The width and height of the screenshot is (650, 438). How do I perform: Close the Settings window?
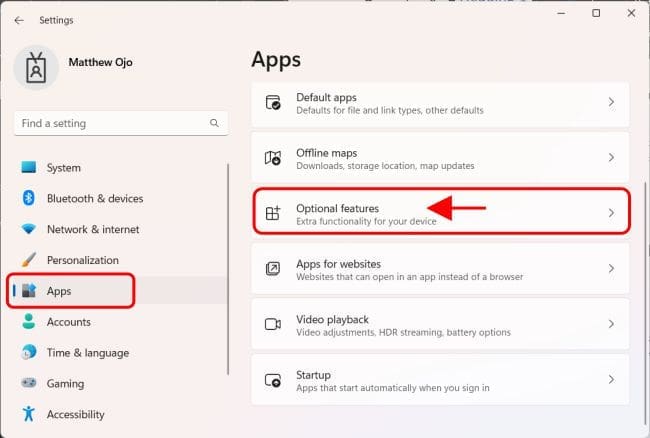(631, 13)
